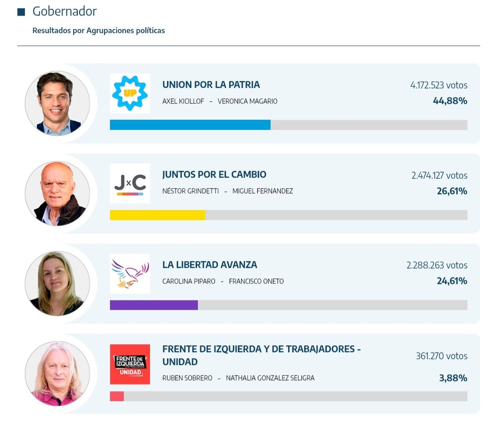
Task: Select the Union por la Patria candidate photo
Action: (57, 103)
